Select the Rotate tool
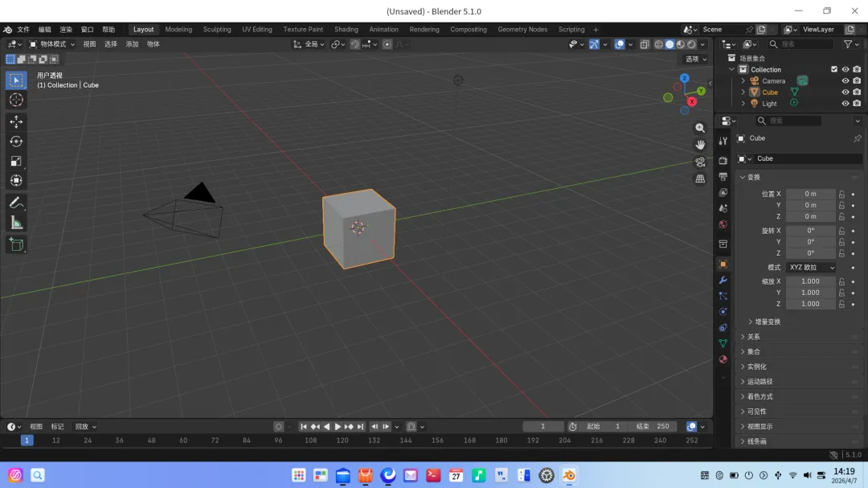Screen dimensions: 868x488 16,141
